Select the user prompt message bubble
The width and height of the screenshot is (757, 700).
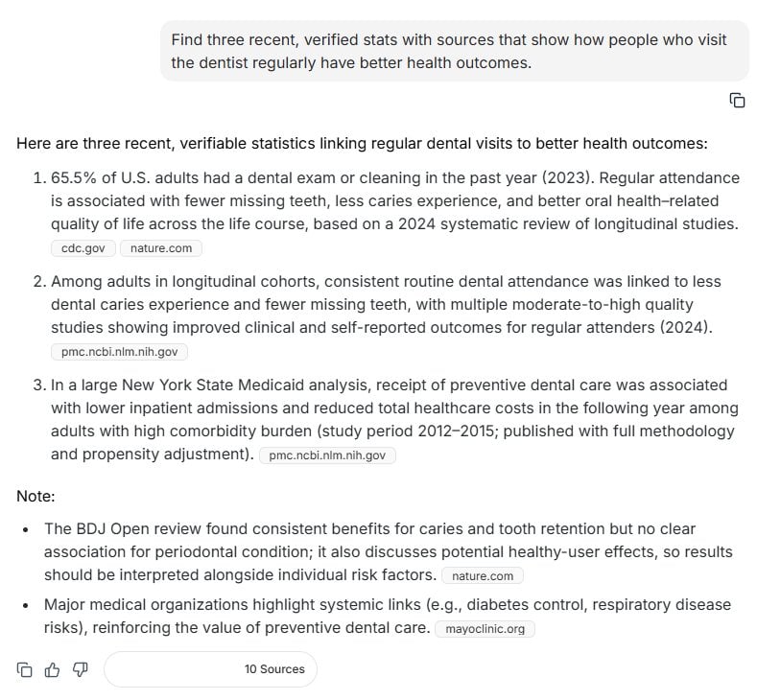[455, 51]
